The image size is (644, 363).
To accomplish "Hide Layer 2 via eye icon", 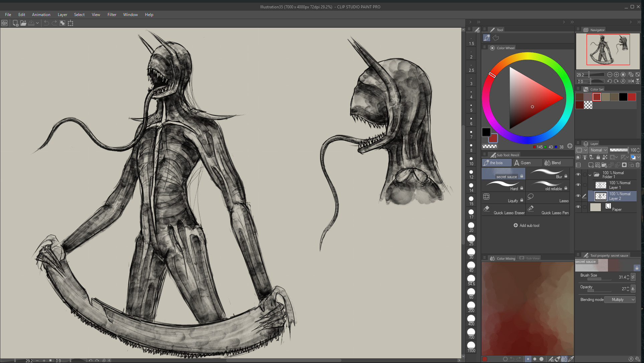I will pyautogui.click(x=578, y=196).
